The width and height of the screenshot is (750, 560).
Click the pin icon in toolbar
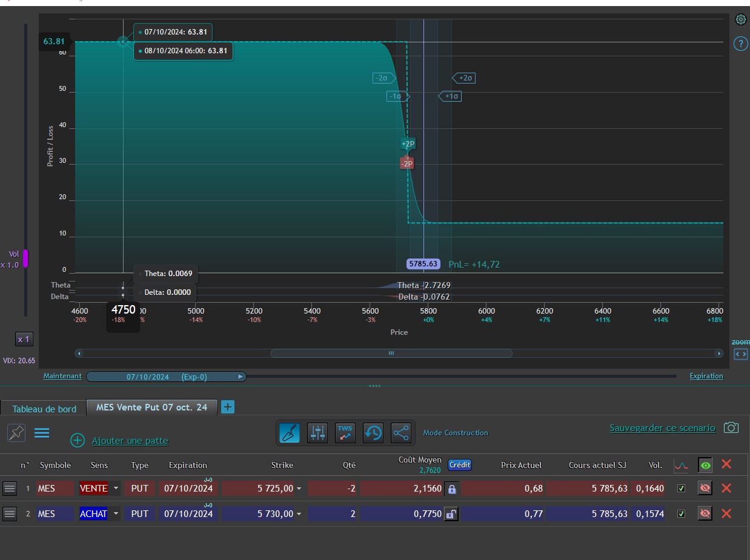tap(16, 433)
